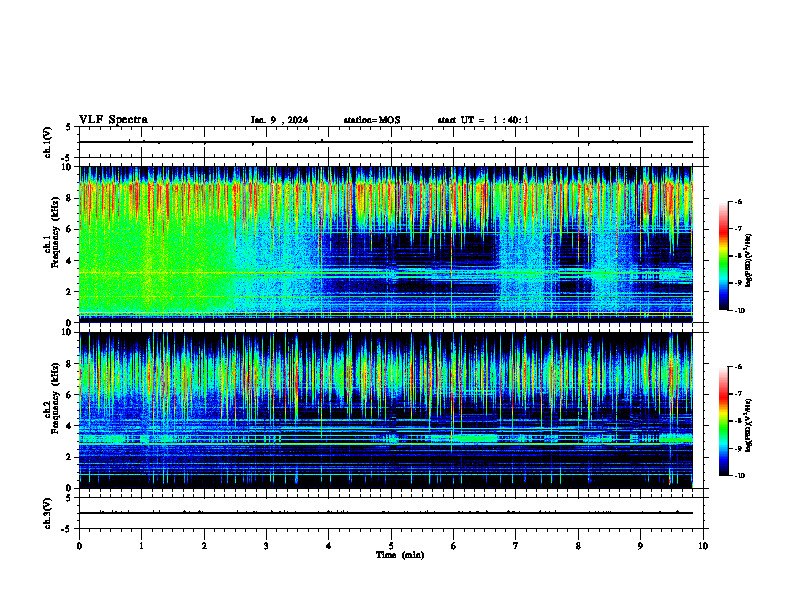This screenshot has width=792, height=612.
Task: Click the "log(PSD)" unit label beside ch.1 color scale
Action: click(x=748, y=261)
